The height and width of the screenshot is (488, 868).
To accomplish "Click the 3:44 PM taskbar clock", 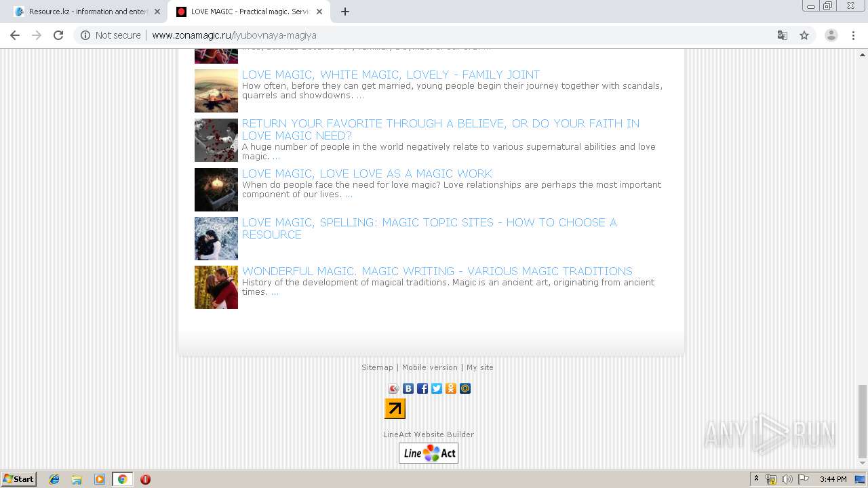I will pos(833,479).
